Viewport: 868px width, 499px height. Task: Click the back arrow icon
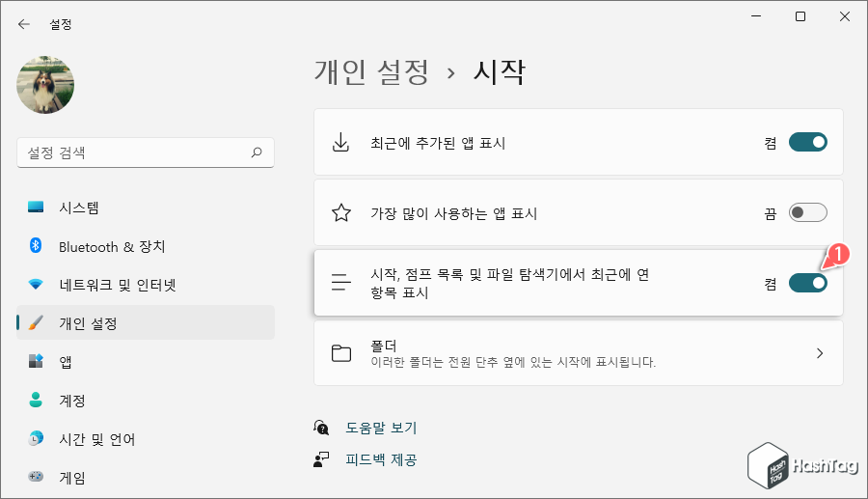pos(24,24)
